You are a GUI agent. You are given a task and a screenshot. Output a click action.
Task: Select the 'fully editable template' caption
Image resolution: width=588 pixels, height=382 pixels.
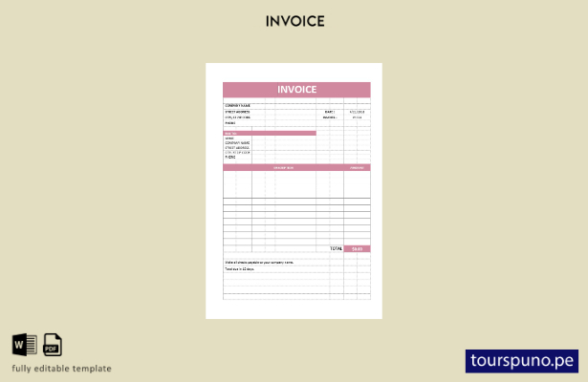coord(61,369)
